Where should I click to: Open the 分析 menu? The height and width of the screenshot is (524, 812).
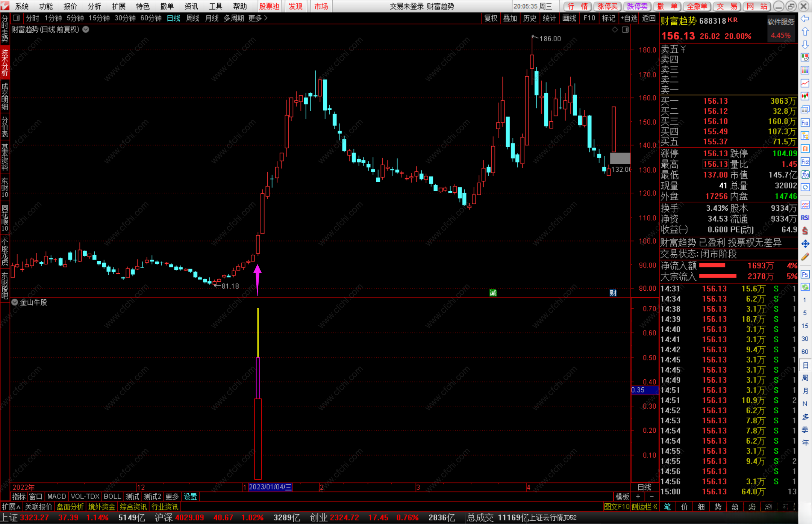coord(94,6)
